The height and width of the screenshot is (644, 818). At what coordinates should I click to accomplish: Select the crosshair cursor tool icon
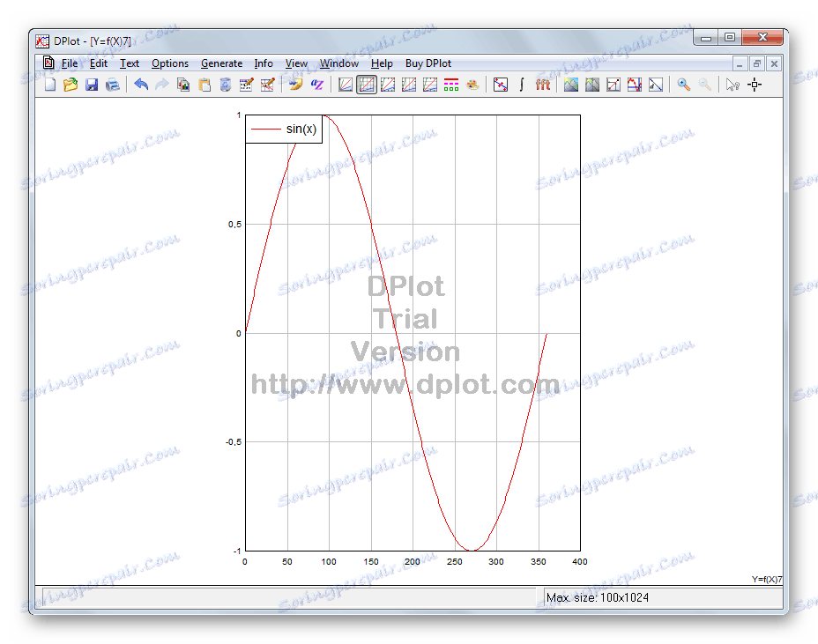[755, 85]
